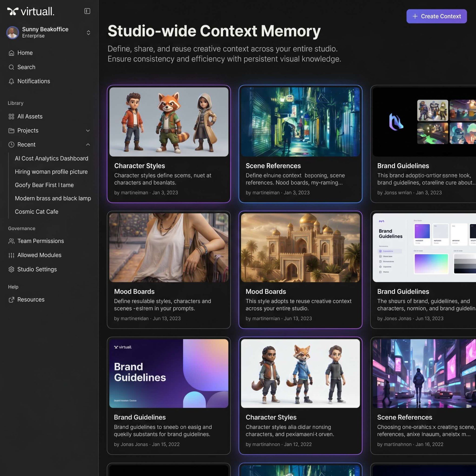Open the golden palace Mood Boards thumbnail

[x=300, y=248]
